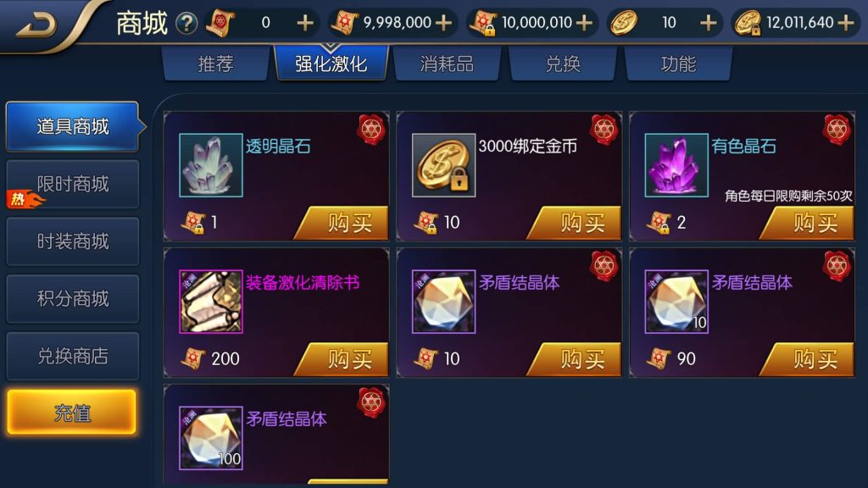Tap the plus next to 9,998,000 currency
The width and height of the screenshot is (868, 488).
pos(443,23)
